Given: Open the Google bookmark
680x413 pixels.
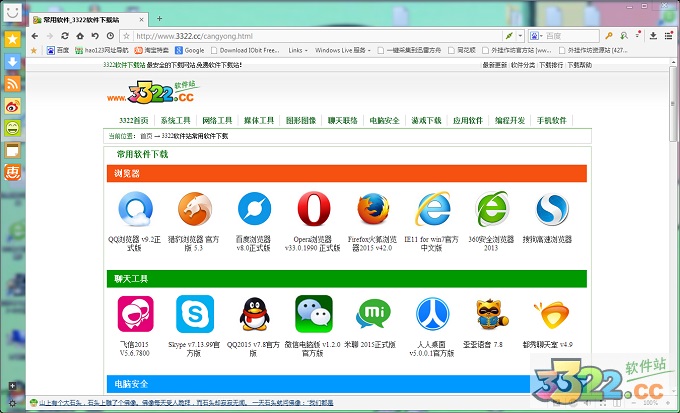Looking at the screenshot, I should (x=190, y=50).
